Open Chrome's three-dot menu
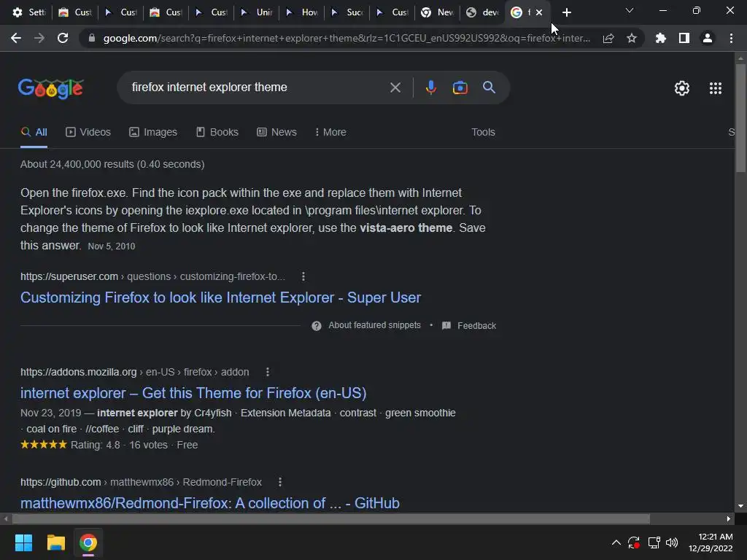Image resolution: width=747 pixels, height=560 pixels. pyautogui.click(x=731, y=38)
